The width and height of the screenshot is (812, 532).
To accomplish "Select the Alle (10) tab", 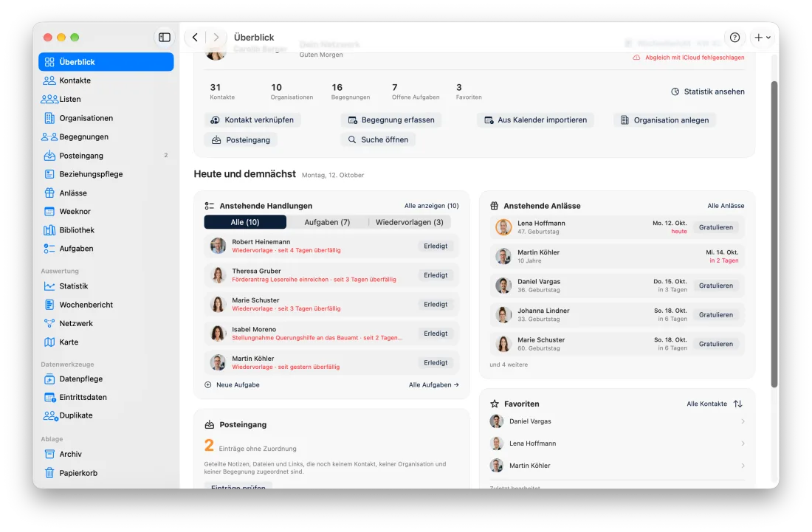I will tap(245, 222).
